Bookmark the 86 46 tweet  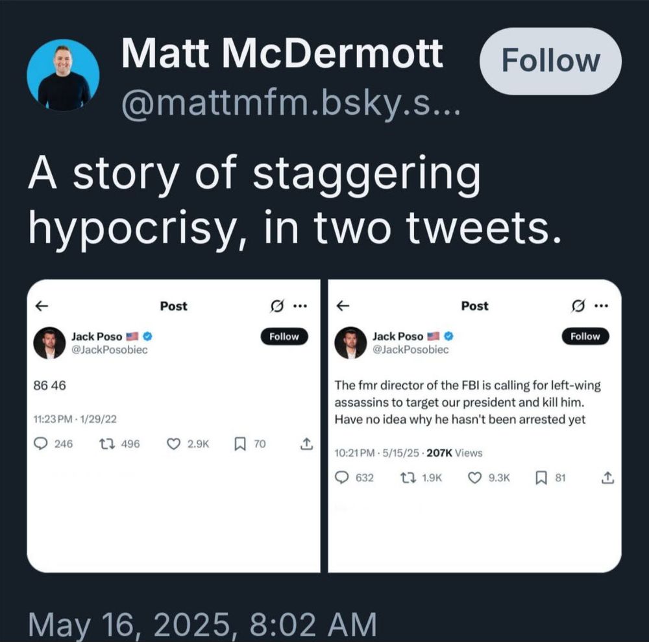pos(239,444)
